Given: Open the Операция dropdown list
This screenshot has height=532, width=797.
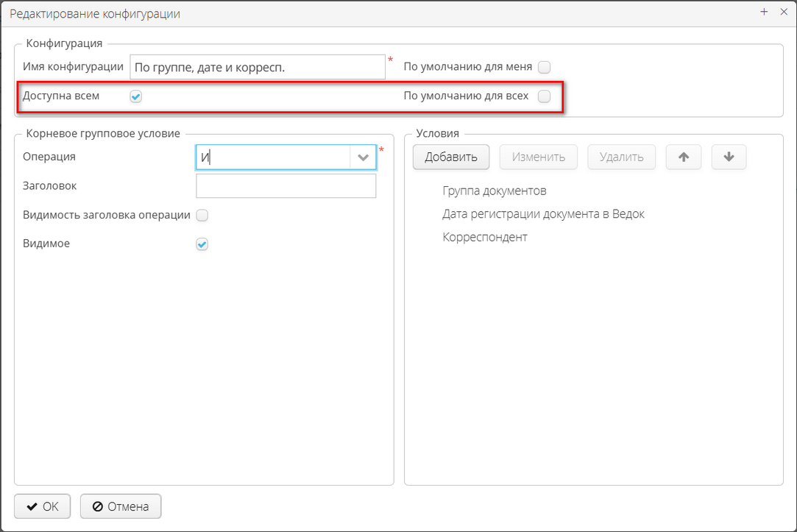Looking at the screenshot, I should click(x=364, y=157).
